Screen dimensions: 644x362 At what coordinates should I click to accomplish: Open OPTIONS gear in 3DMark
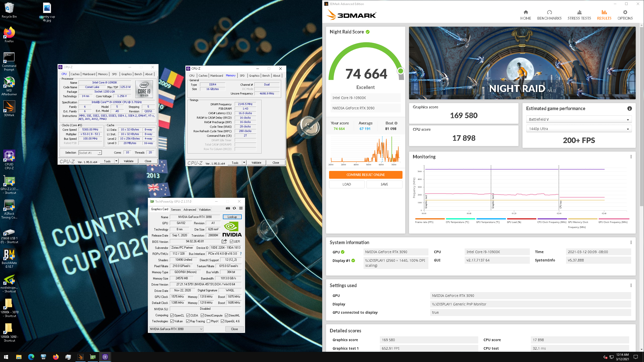tap(625, 12)
